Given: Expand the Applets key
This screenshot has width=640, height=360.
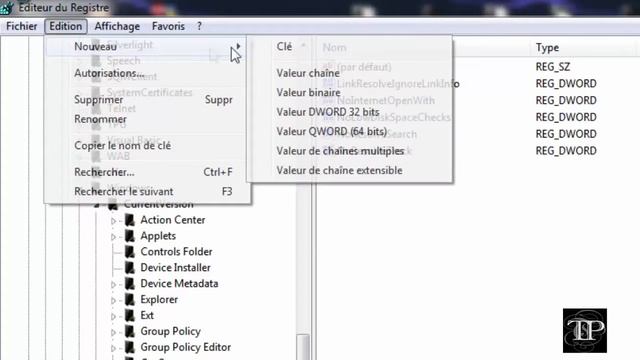Looking at the screenshot, I should tap(113, 237).
